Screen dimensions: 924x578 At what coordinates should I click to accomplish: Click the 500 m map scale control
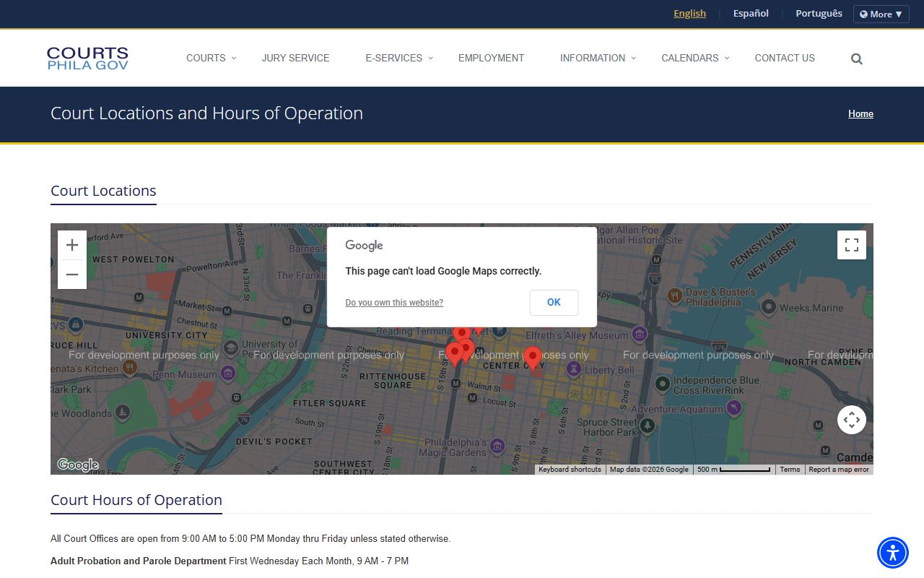click(x=733, y=470)
